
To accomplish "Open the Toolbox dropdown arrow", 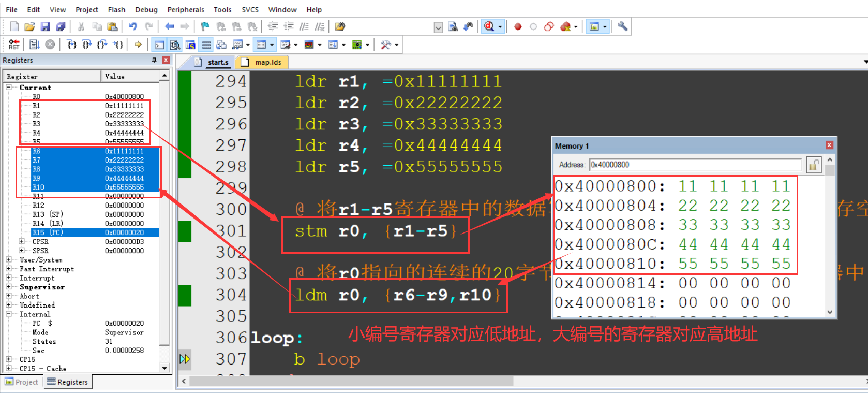I will [x=396, y=45].
